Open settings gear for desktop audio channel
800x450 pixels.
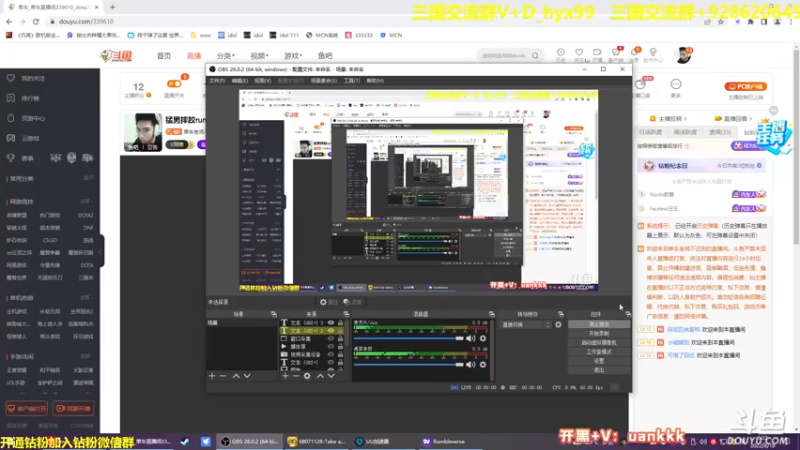pos(483,364)
